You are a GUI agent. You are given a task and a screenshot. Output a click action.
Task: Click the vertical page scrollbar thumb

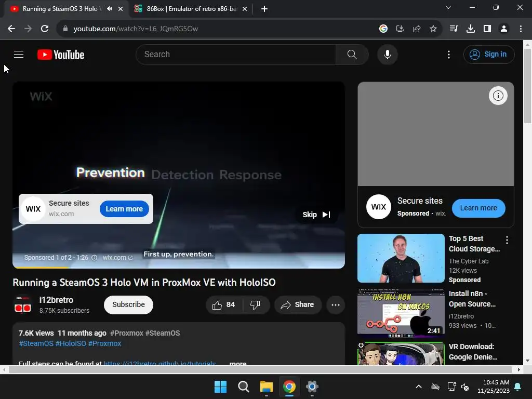click(528, 86)
